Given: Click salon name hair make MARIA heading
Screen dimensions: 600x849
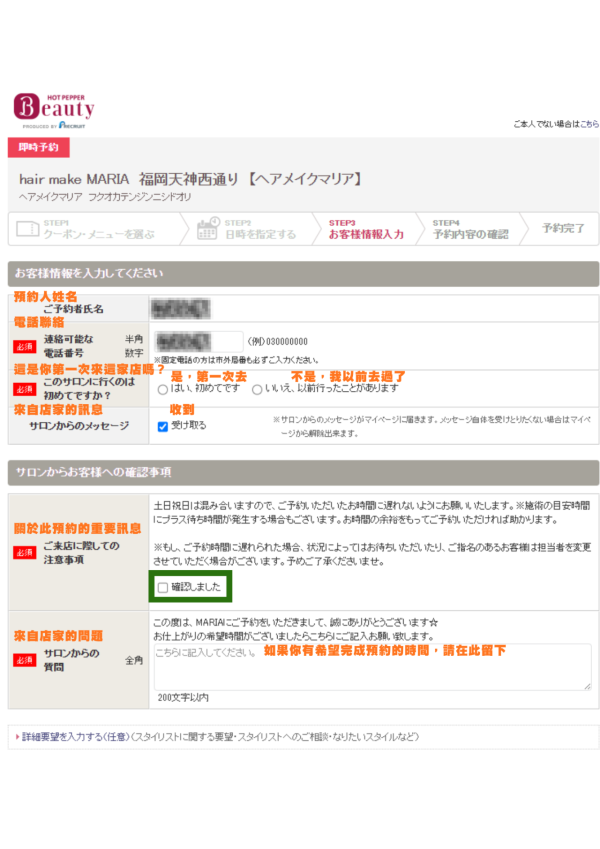Looking at the screenshot, I should click(191, 179).
